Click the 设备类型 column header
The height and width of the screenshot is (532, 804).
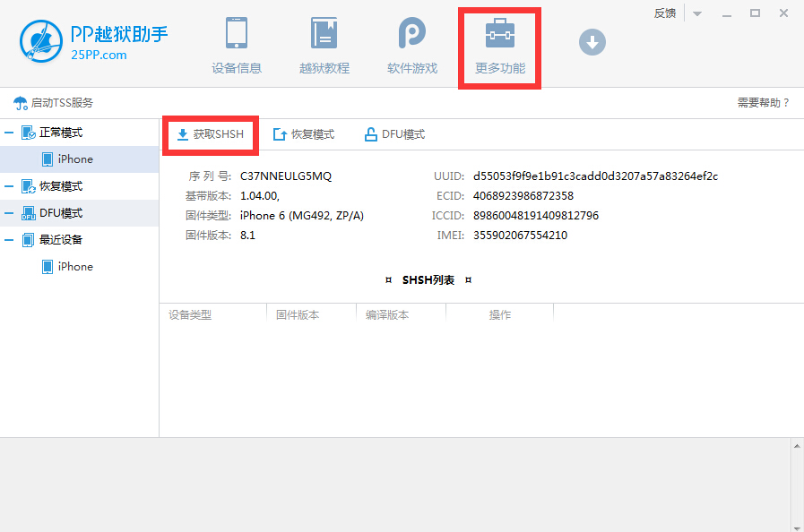click(213, 314)
